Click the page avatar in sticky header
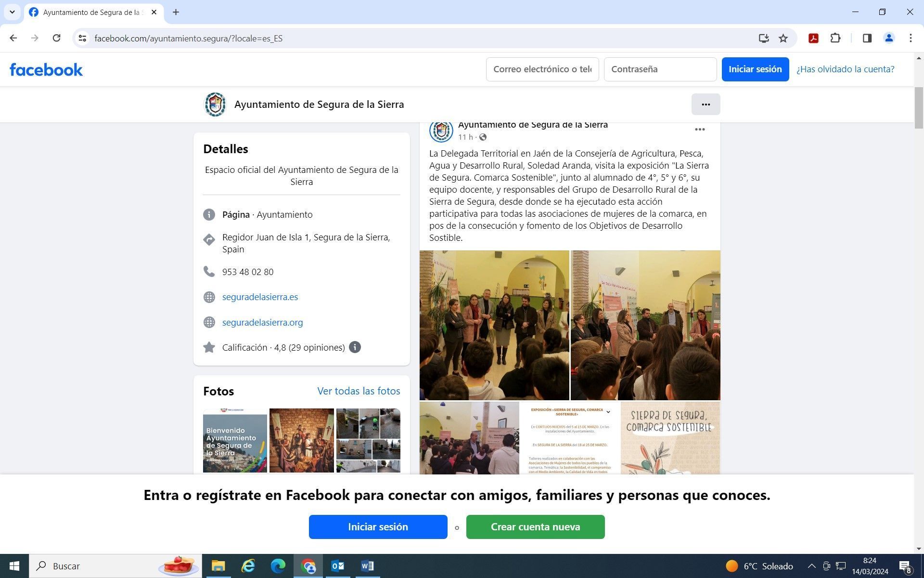The width and height of the screenshot is (924, 578). click(x=215, y=105)
